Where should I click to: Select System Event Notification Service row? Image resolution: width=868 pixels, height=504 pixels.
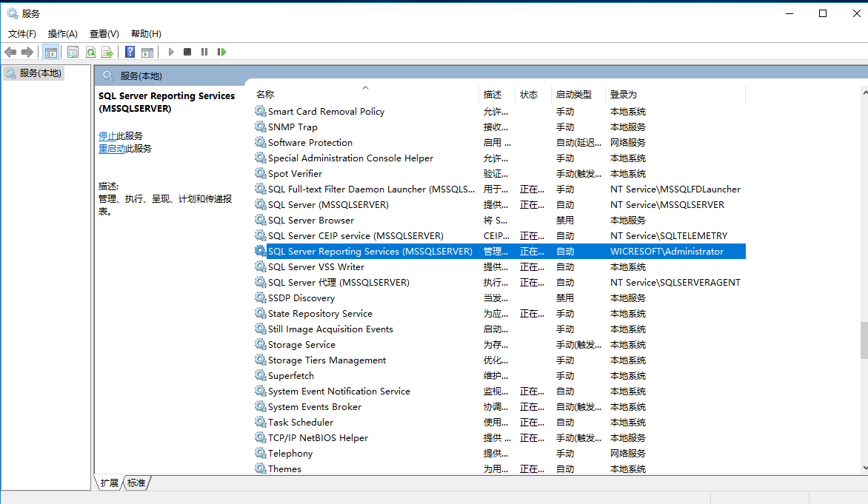click(x=500, y=392)
